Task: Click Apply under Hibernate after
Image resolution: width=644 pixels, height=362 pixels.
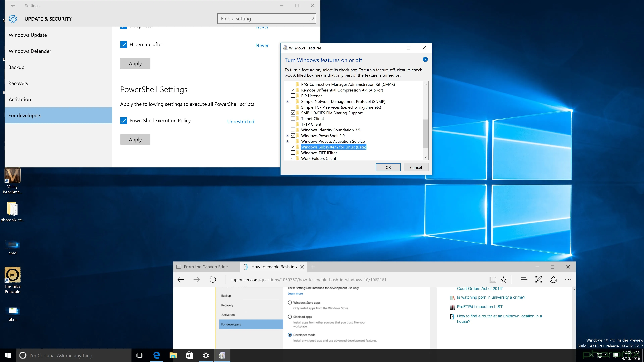Action: (135, 64)
